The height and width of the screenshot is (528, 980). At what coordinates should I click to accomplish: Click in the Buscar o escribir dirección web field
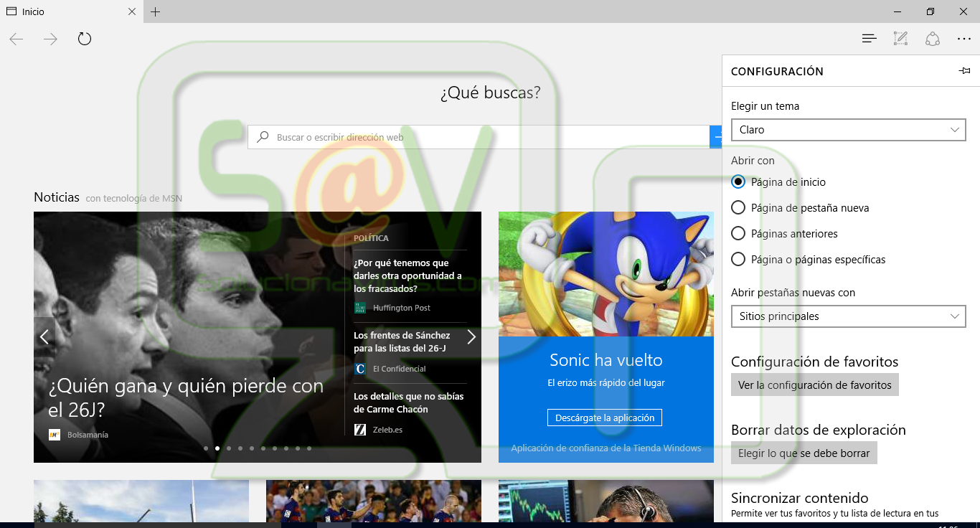click(479, 137)
